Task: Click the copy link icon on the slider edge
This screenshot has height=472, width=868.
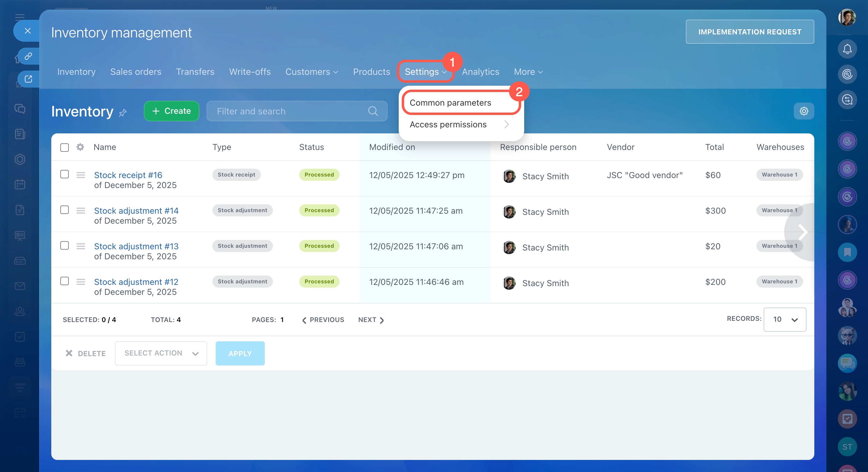Action: [28, 56]
